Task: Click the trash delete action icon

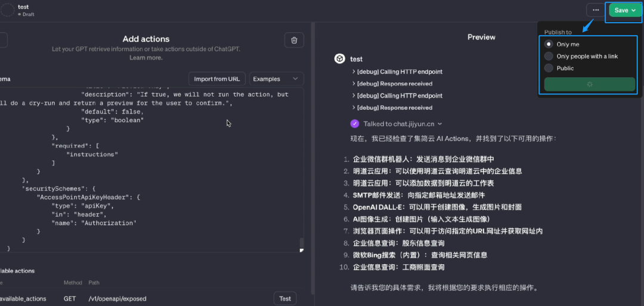Action: 294,40
